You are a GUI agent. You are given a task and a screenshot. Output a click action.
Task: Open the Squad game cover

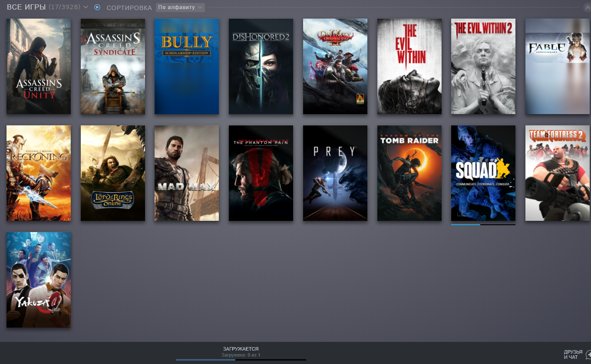483,173
